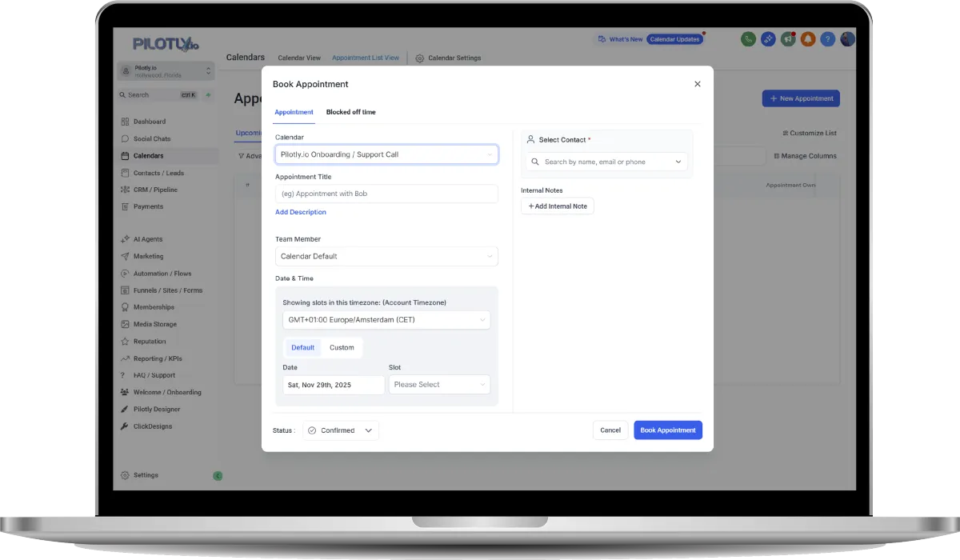Screen dimensions: 960x560
Task: Switch to the Appointment tab in dialog
Action: (x=294, y=112)
